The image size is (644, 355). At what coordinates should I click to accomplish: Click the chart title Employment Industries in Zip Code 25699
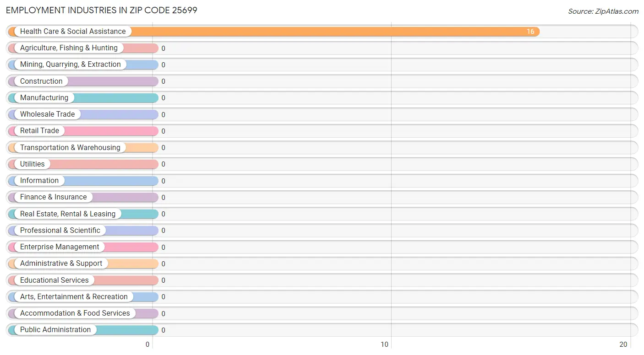(102, 10)
